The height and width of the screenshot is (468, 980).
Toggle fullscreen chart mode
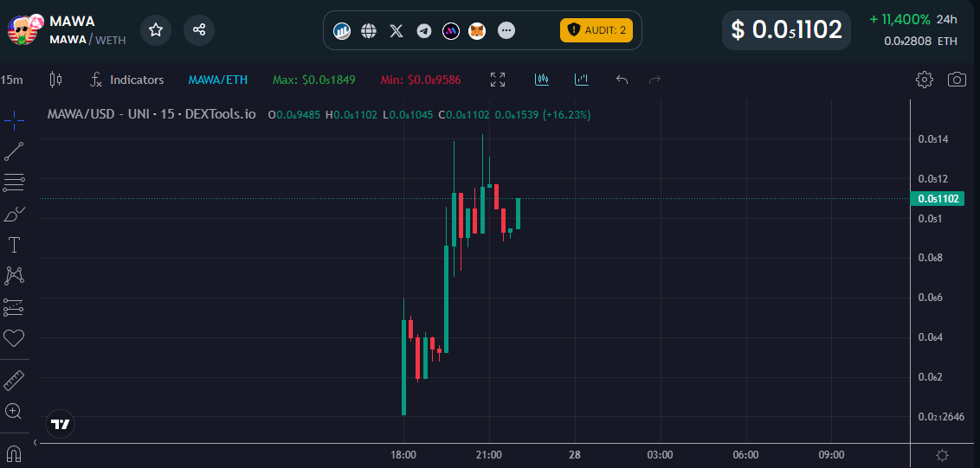[x=498, y=80]
